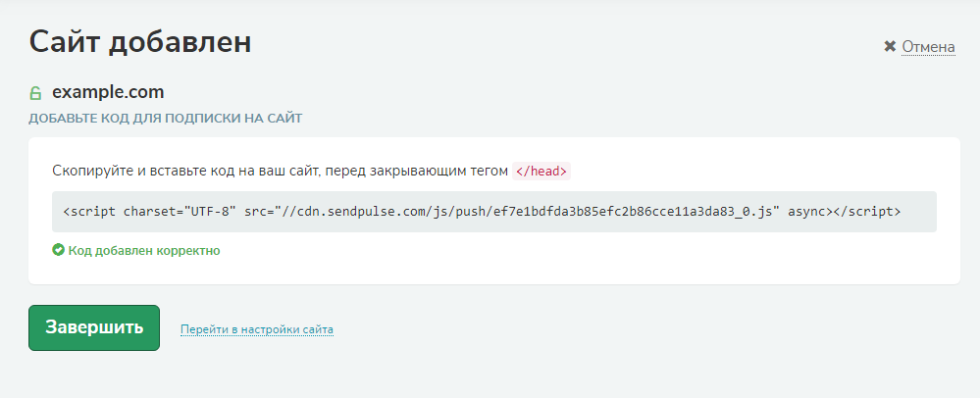Click the Сайт добавлен page heading
Image resolution: width=980 pixels, height=398 pixels.
(140, 42)
